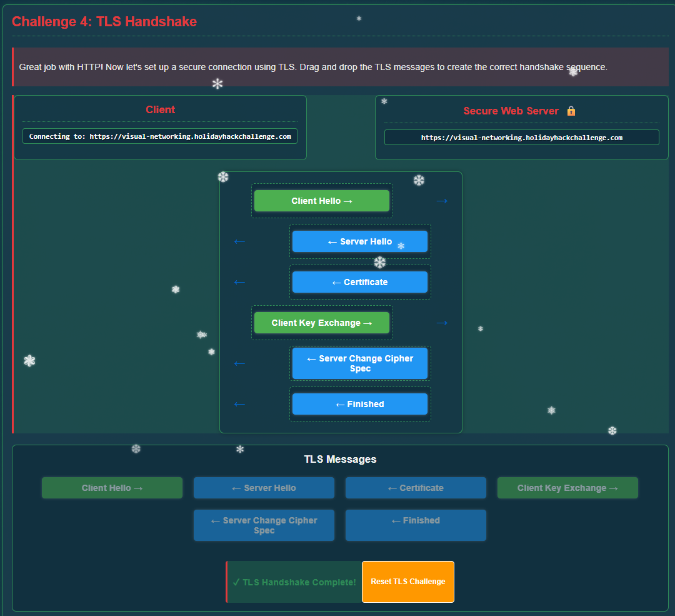Click the TLS Handshake Complete status banner
Viewport: 675px width, 616px height.
[x=294, y=582]
